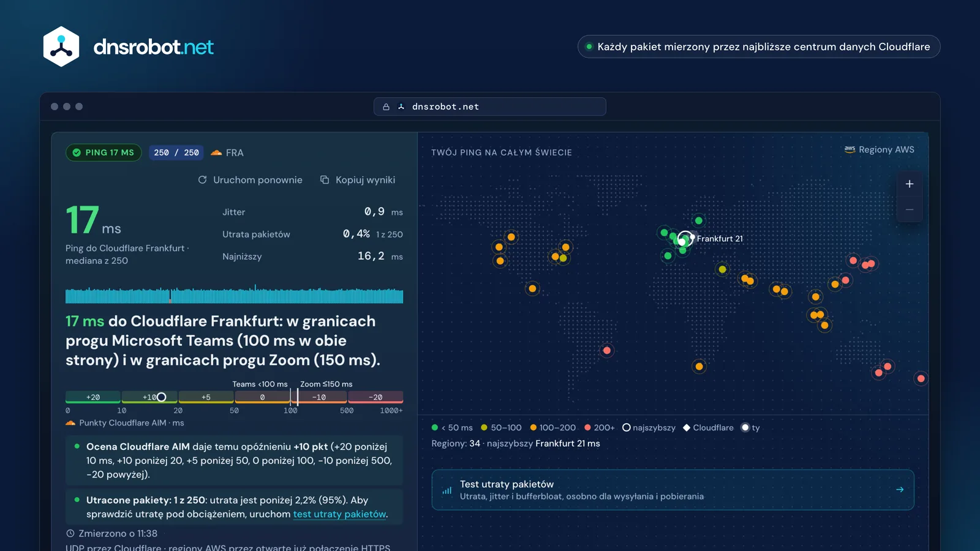Click the top banner about Cloudflare data centers

[759, 47]
